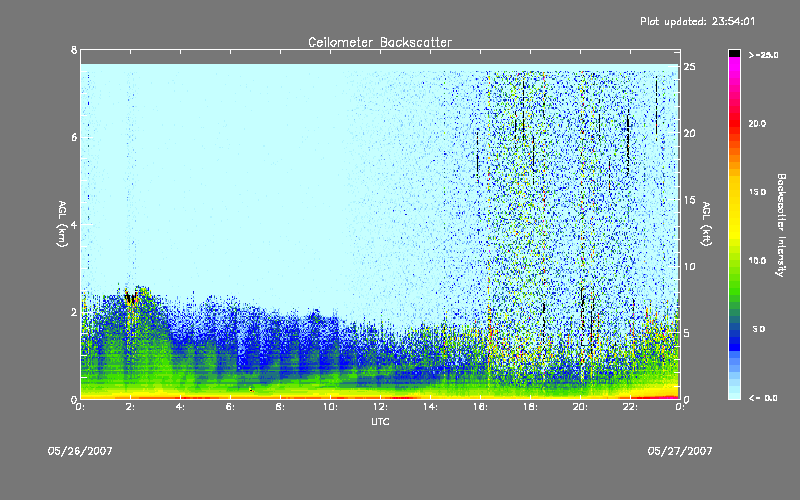Click the 8 km tick on left axis

pyautogui.click(x=74, y=50)
